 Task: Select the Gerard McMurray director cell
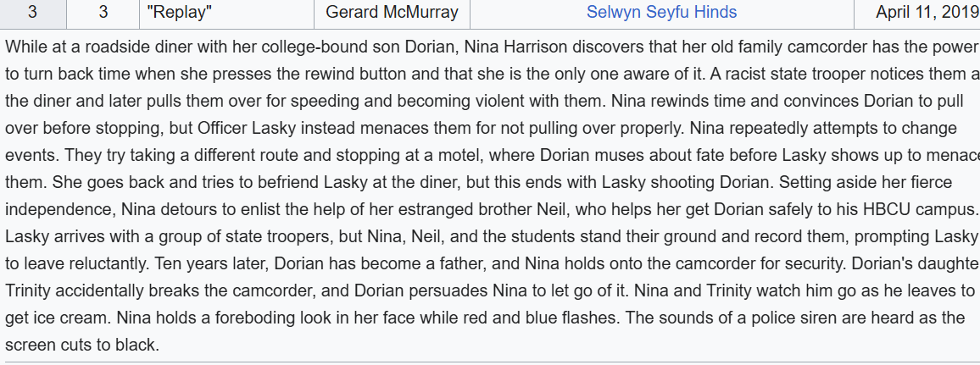tap(392, 13)
